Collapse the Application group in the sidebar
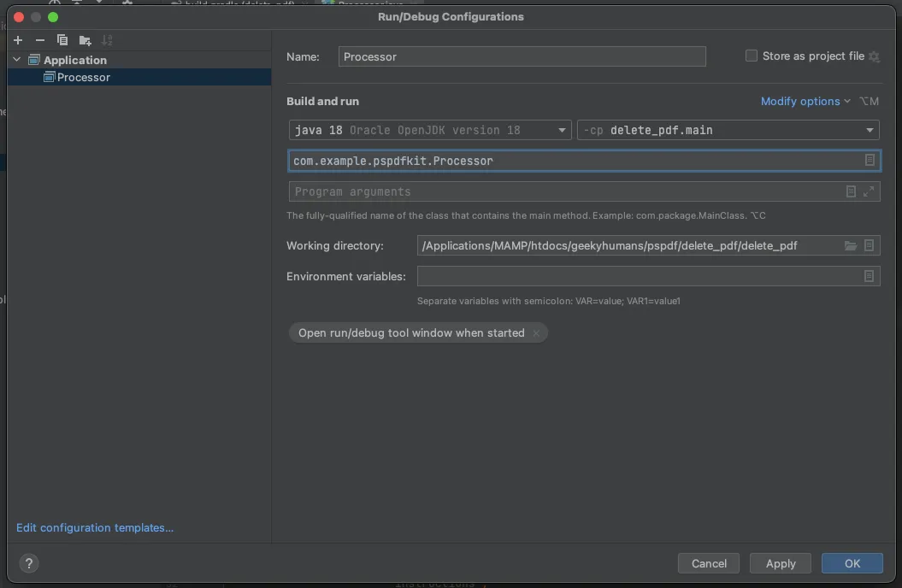 point(15,60)
